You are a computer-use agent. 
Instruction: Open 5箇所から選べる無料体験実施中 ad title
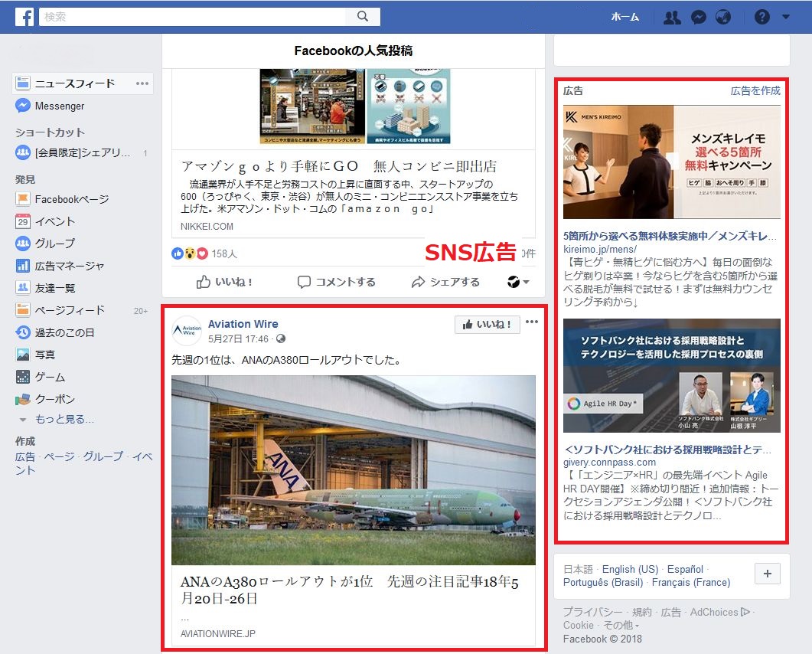click(x=670, y=236)
